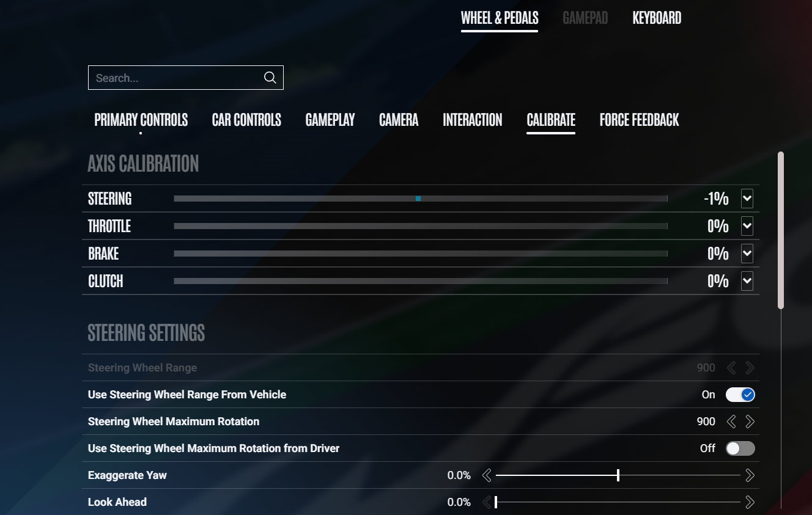Click left arrow to decrease Exaggerate Yaw
This screenshot has height=515, width=812.
pyautogui.click(x=487, y=475)
